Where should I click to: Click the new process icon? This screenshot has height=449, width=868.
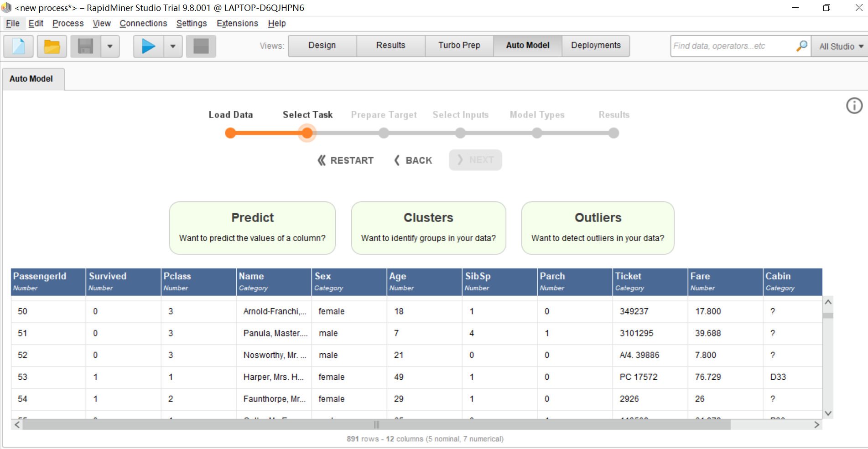[x=19, y=46]
